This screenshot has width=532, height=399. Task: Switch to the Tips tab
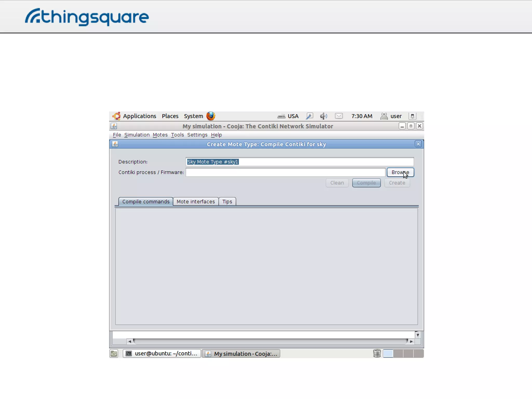[227, 202]
